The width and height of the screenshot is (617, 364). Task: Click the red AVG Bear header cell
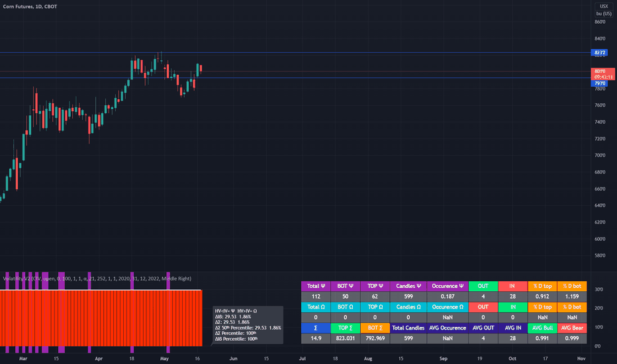click(x=572, y=328)
